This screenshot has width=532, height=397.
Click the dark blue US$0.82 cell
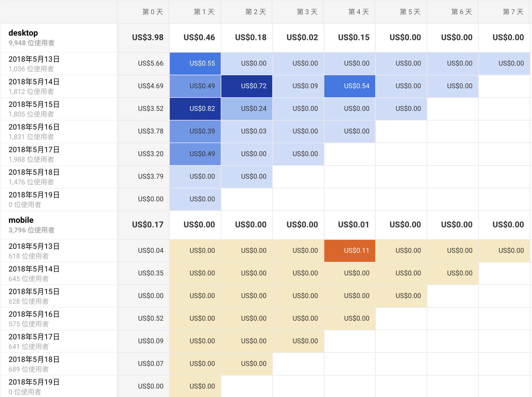pos(195,109)
